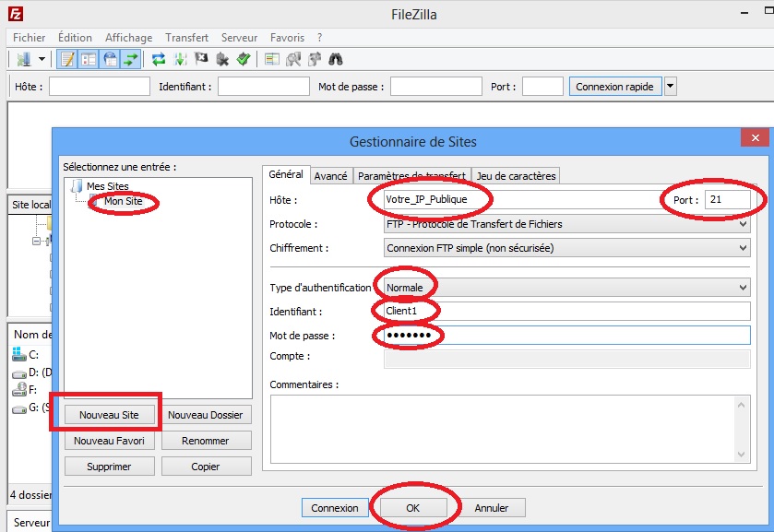
Task: Toggle the transfer queue display icon
Action: tap(131, 60)
